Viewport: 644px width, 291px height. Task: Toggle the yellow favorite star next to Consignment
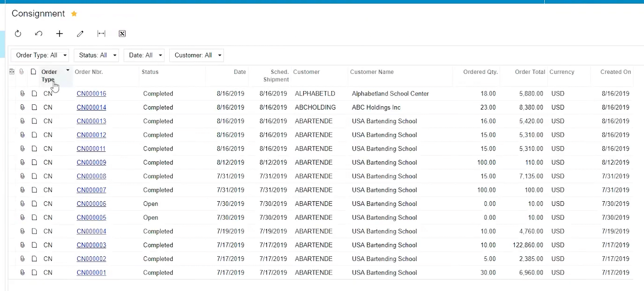[74, 14]
